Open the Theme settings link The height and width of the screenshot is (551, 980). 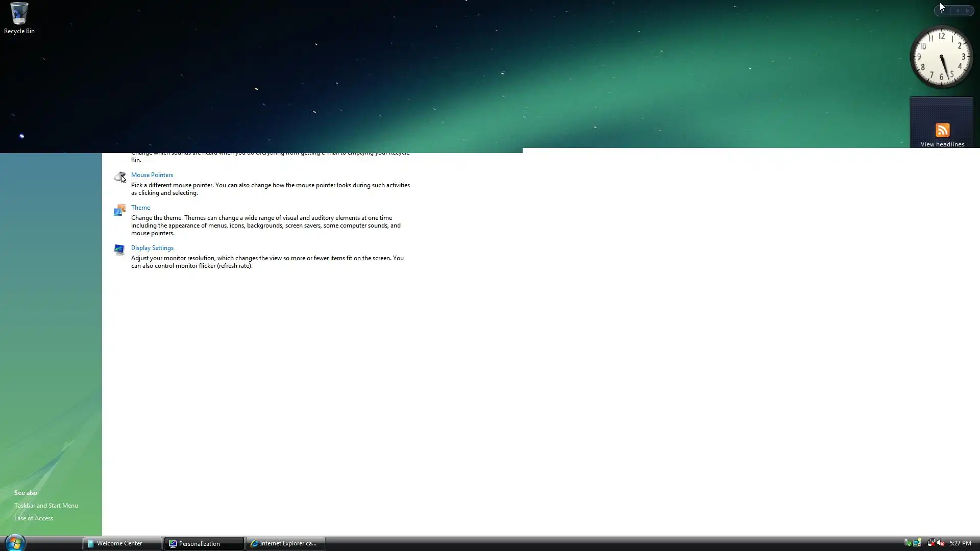[140, 207]
